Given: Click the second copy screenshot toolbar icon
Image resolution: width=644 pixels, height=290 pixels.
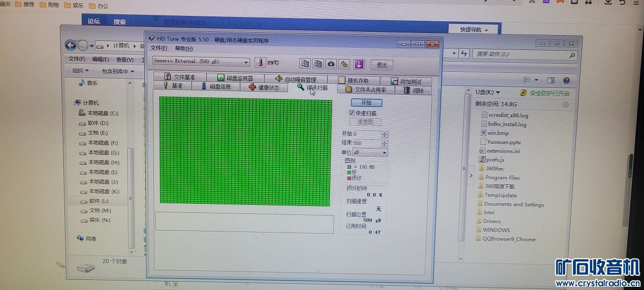Looking at the screenshot, I should [318, 63].
